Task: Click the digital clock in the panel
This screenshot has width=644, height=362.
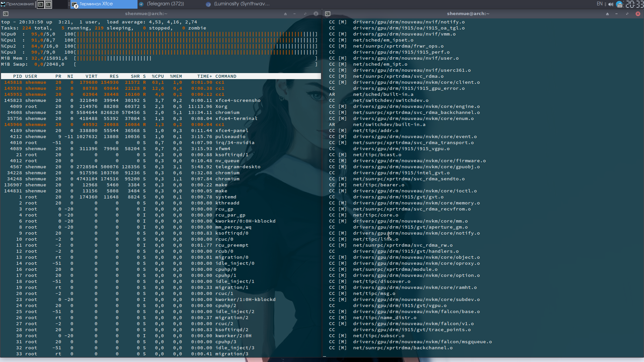Action: click(634, 4)
